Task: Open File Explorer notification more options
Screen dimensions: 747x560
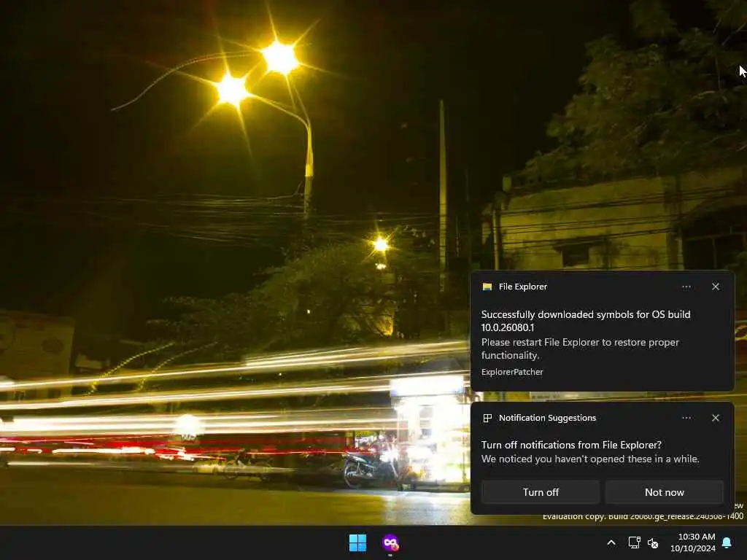Action: [686, 287]
